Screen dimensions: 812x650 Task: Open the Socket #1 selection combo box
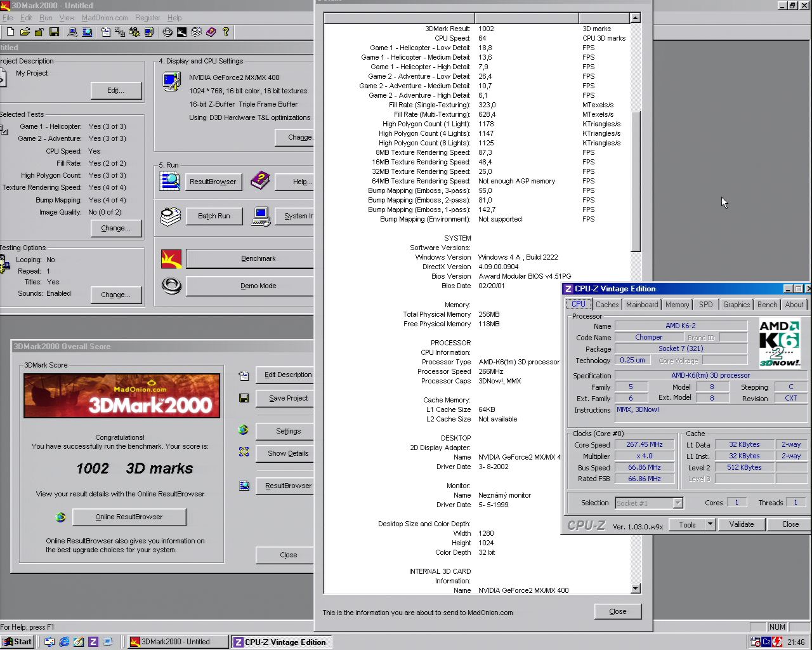click(x=649, y=503)
